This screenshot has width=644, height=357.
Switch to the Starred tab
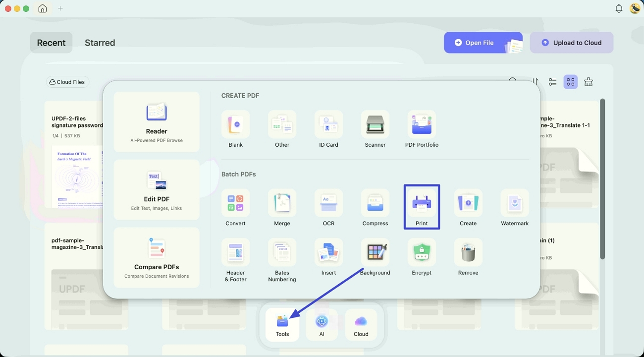[100, 43]
